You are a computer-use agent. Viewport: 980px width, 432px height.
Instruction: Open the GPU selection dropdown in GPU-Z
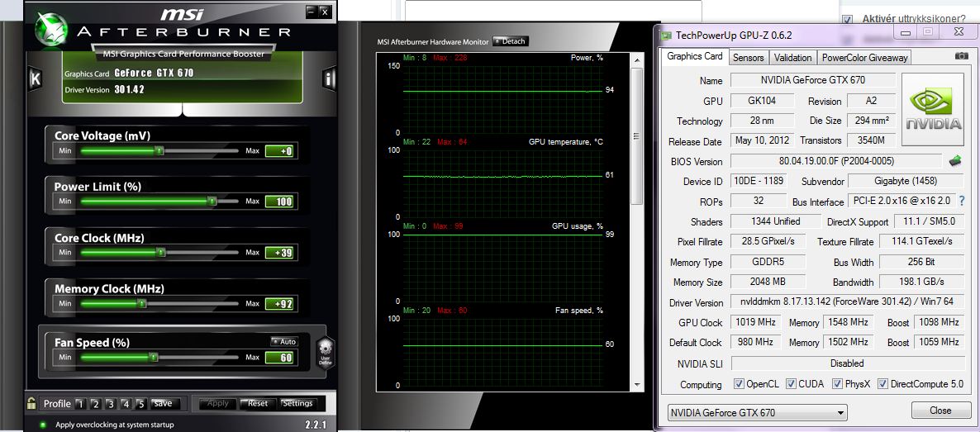tap(758, 413)
